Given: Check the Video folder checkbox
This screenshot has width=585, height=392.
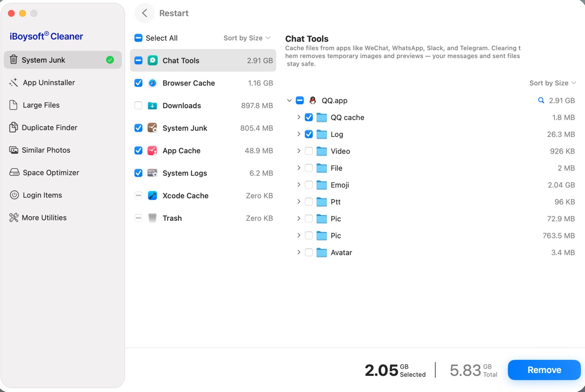Looking at the screenshot, I should (309, 151).
